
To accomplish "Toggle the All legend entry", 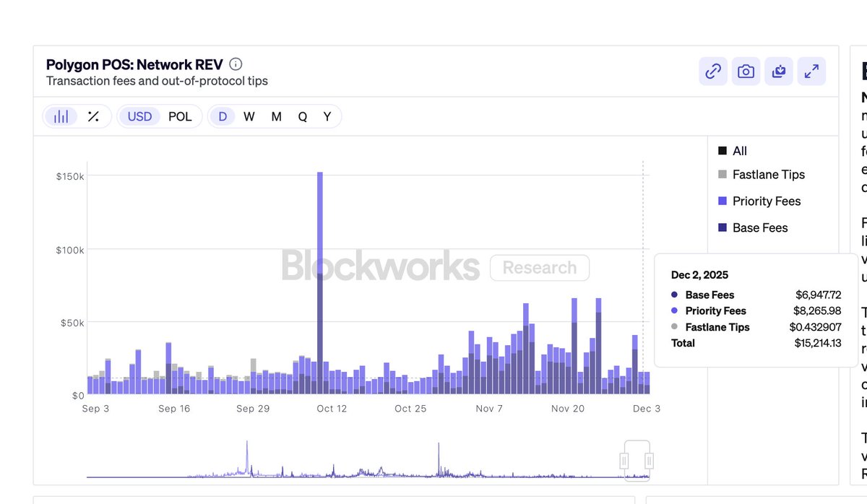I will click(733, 151).
